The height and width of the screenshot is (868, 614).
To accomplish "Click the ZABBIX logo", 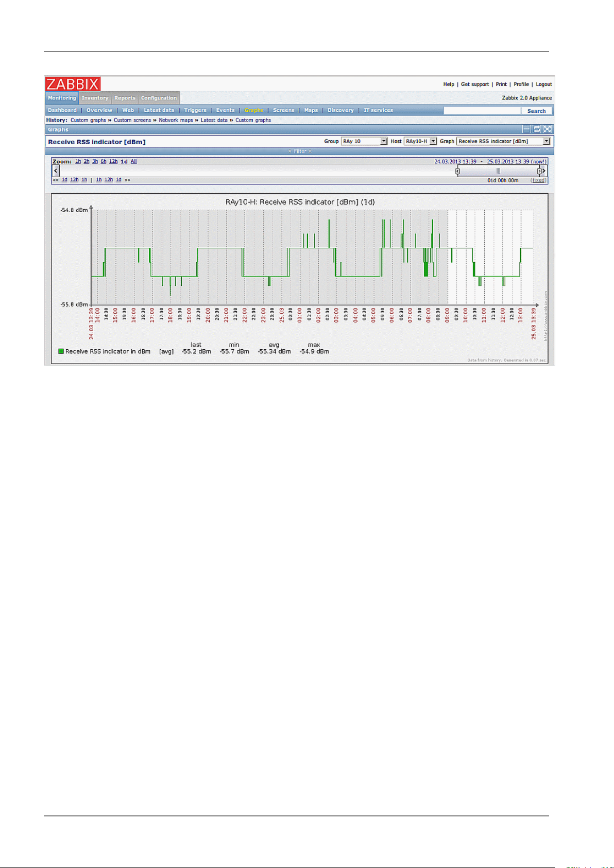I will (x=73, y=84).
